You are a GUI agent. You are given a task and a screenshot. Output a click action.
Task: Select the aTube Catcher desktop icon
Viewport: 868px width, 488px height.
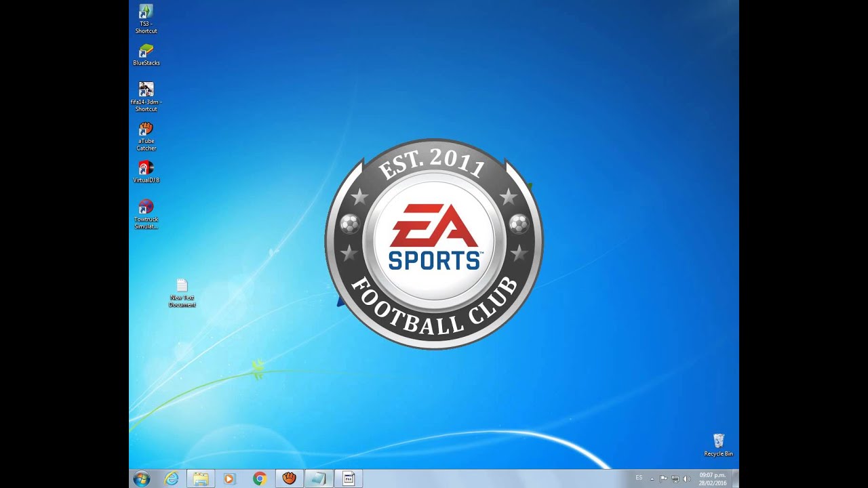click(x=146, y=136)
